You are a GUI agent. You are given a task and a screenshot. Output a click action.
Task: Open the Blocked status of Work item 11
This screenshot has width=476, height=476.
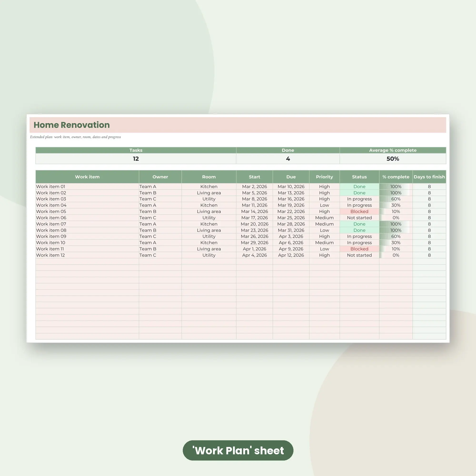point(359,249)
